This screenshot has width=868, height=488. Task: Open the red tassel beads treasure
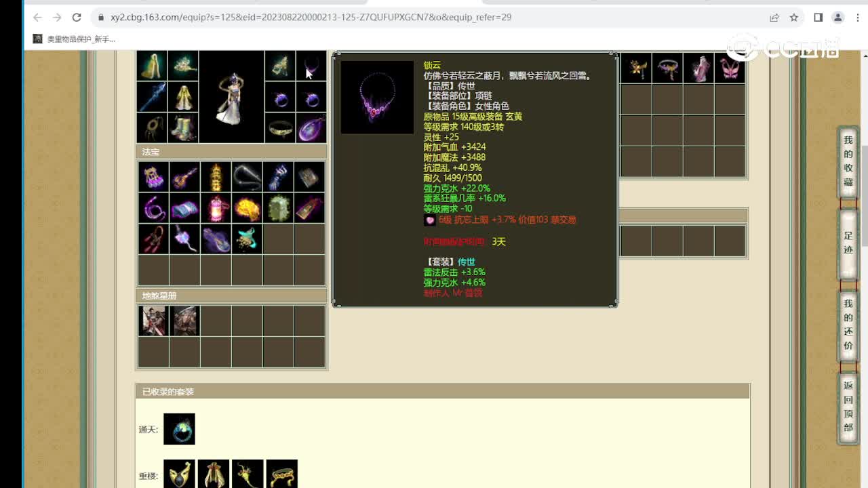click(153, 239)
